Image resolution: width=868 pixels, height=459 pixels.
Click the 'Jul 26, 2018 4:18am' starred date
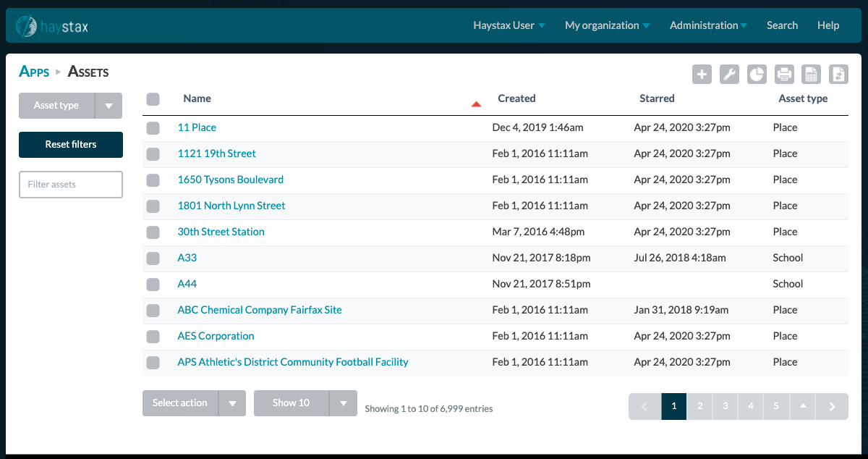pyautogui.click(x=680, y=258)
